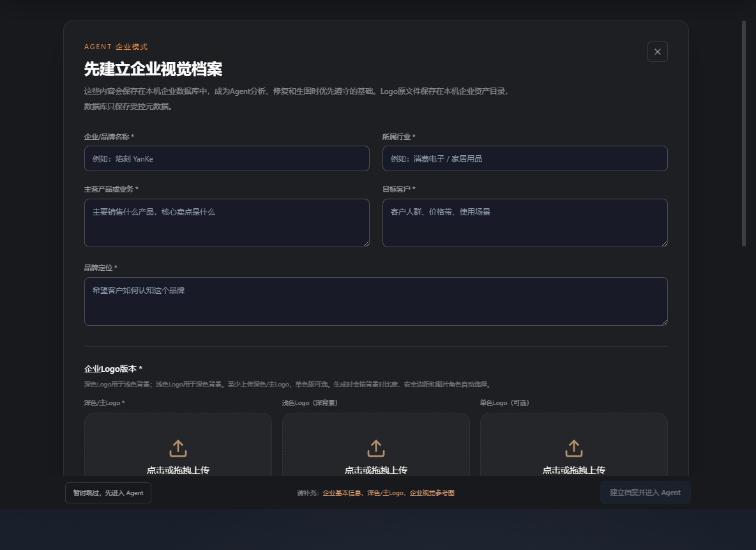Image resolution: width=756 pixels, height=550 pixels.
Task: Click upload icon in 浅色Logo box
Action: coord(376,448)
